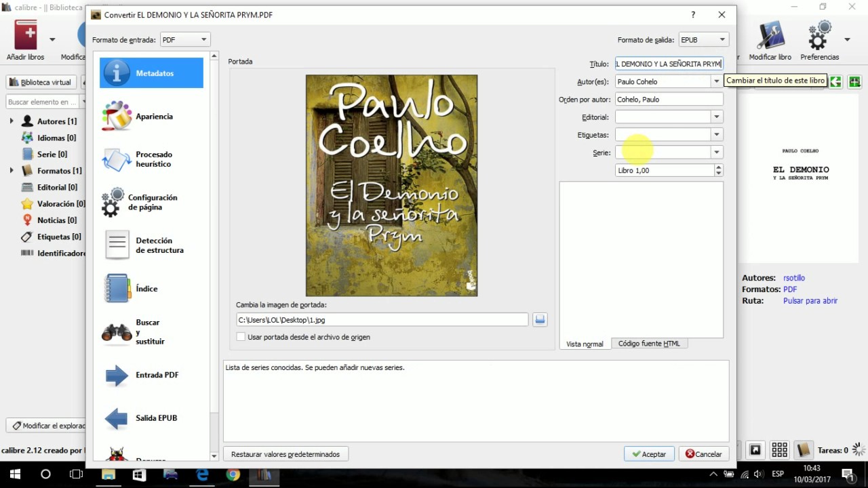Viewport: 868px width, 488px height.
Task: Click rsotillo author link
Action: (794, 278)
